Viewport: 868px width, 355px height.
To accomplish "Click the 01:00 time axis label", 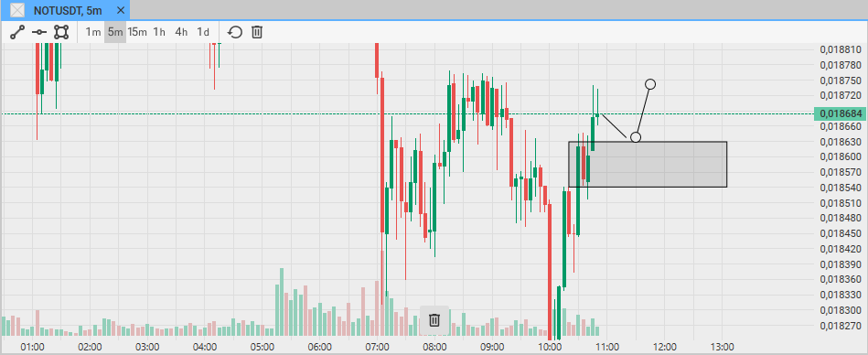I will 32,348.
